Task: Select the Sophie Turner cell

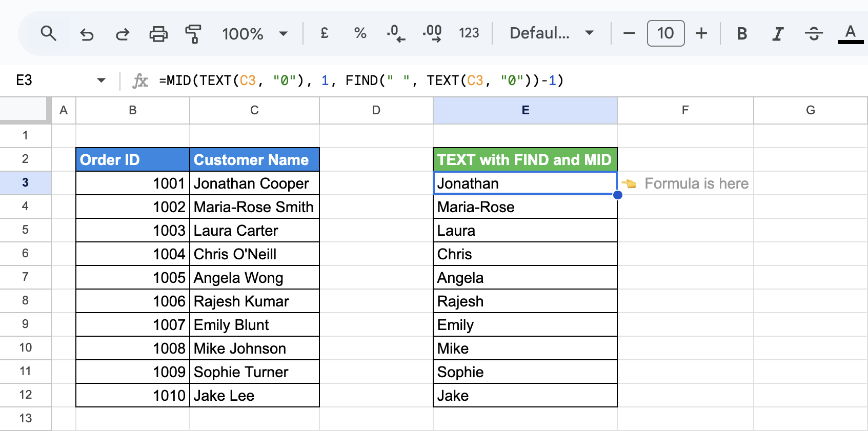Action: click(254, 372)
